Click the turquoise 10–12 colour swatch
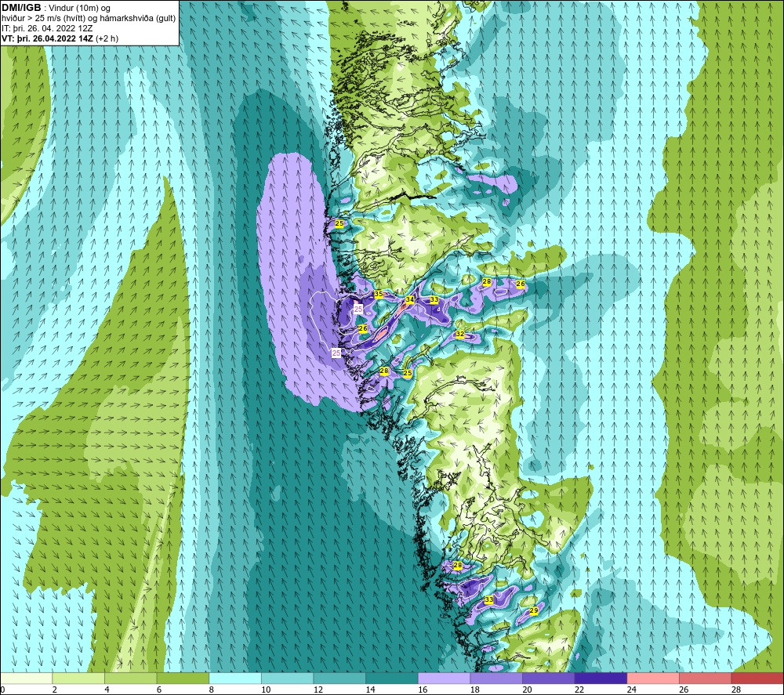The width and height of the screenshot is (784, 695). click(x=288, y=679)
